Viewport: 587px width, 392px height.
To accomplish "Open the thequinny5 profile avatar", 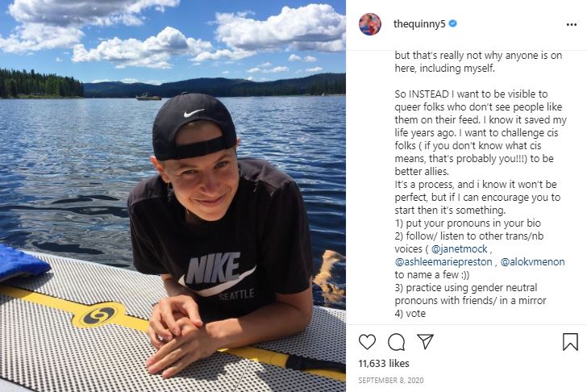I will [370, 24].
